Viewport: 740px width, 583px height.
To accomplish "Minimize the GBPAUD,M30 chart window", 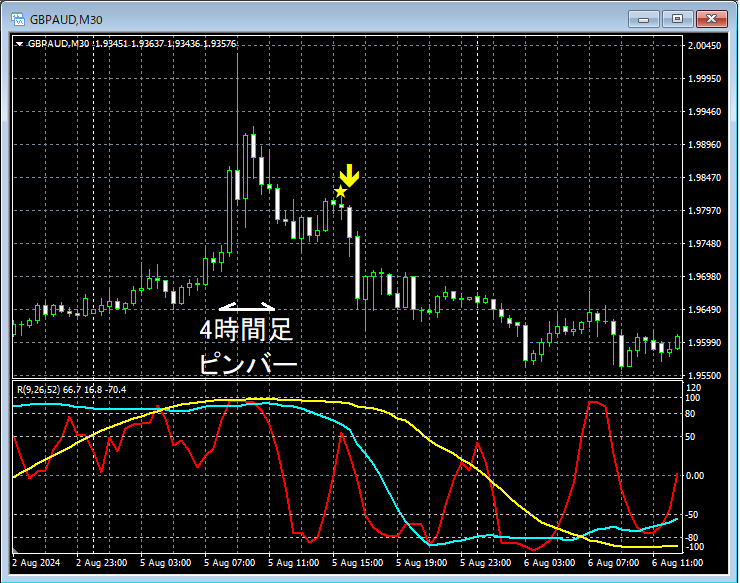I will 643,19.
